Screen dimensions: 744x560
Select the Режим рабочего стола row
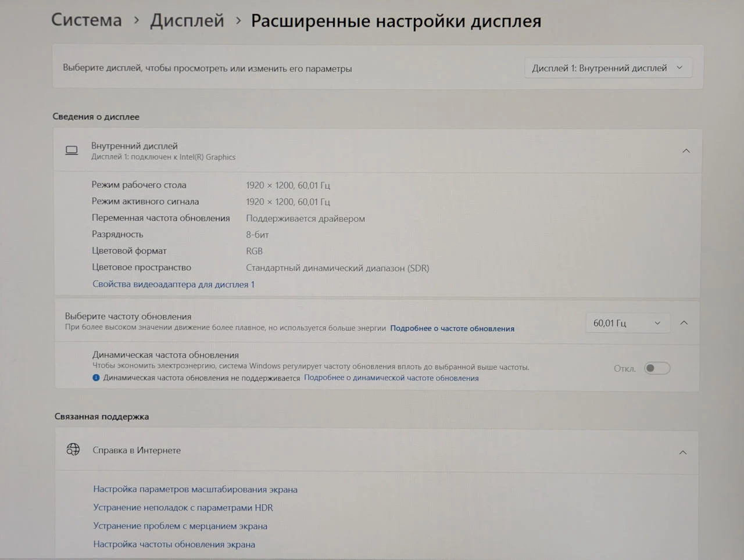[211, 185]
